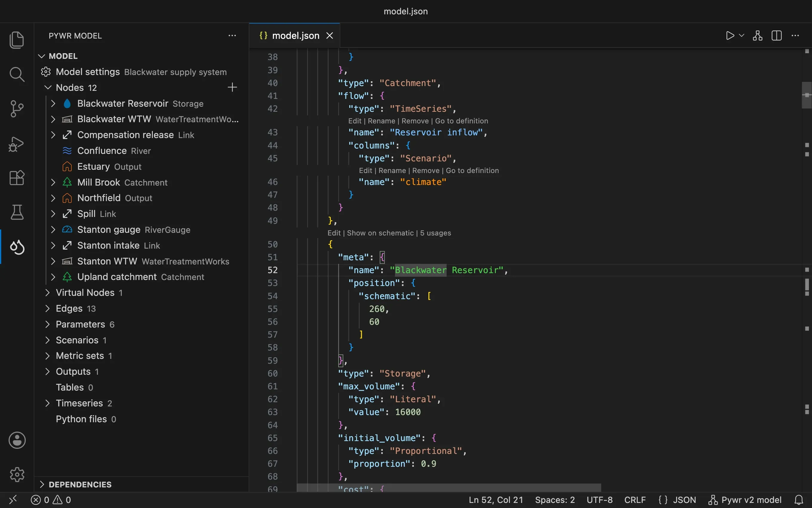Change CRLF line ending setting

[635, 500]
